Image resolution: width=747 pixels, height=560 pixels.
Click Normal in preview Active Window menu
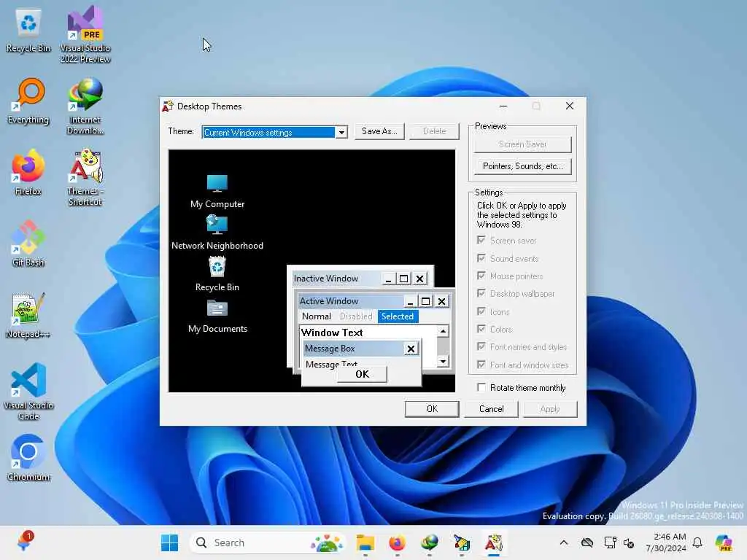pos(317,316)
